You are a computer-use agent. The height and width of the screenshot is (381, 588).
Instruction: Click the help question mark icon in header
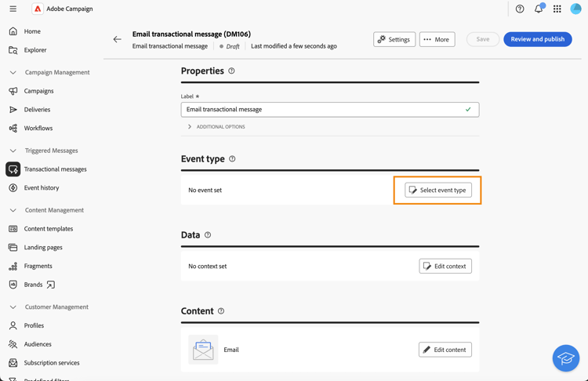click(520, 9)
